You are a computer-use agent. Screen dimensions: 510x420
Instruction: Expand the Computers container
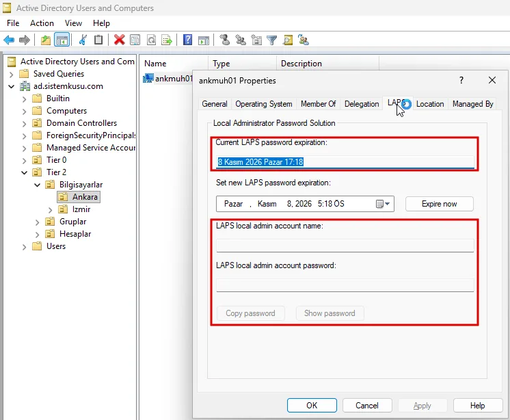click(x=25, y=111)
